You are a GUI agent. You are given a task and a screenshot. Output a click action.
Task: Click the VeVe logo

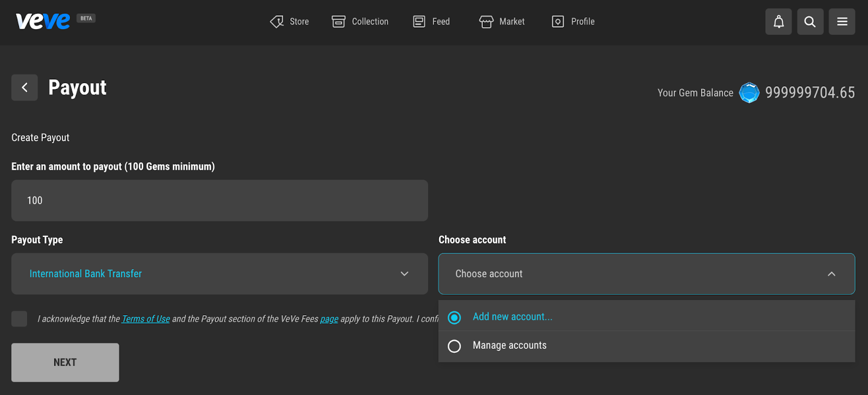point(43,21)
